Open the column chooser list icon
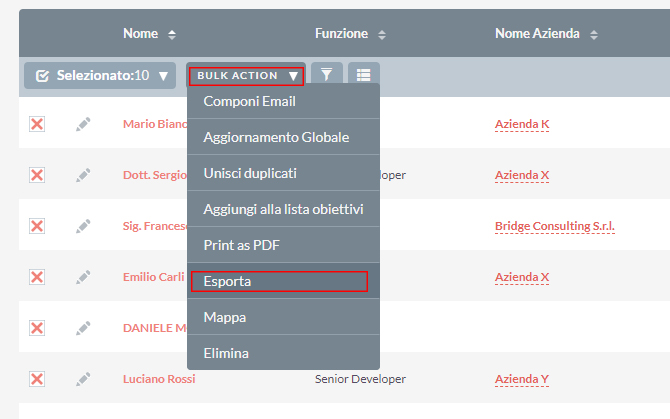The height and width of the screenshot is (419, 670). point(363,75)
